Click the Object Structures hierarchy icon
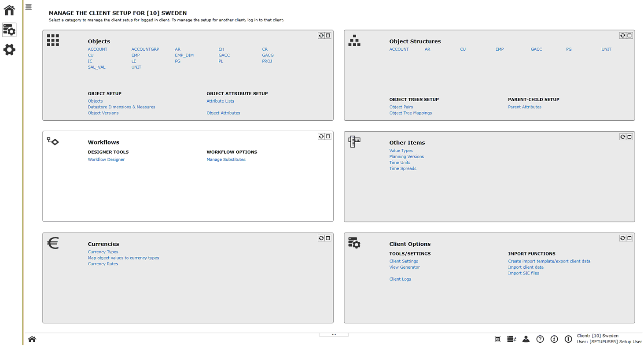Viewport: 644px width, 348px height. (x=354, y=40)
